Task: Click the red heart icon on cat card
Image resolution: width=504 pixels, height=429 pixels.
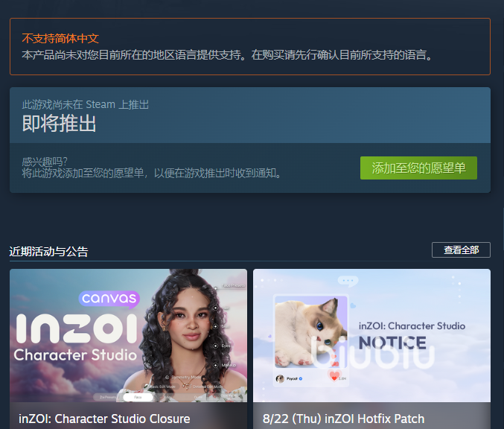Action: point(335,376)
